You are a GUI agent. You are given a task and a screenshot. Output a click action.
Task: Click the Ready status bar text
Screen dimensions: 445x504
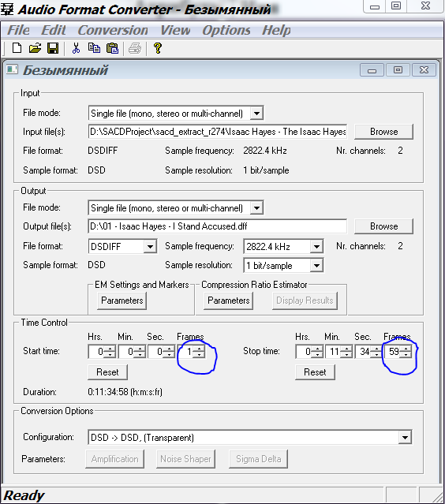tap(24, 495)
